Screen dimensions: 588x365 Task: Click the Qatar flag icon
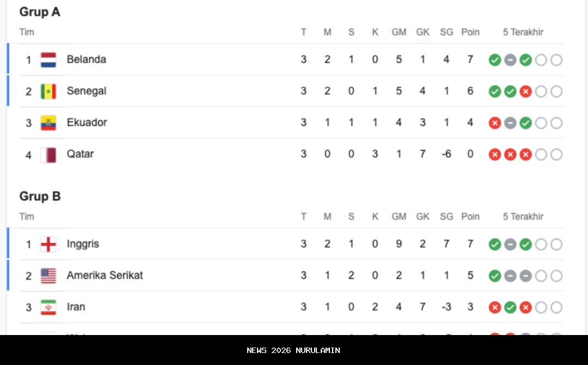pos(48,154)
